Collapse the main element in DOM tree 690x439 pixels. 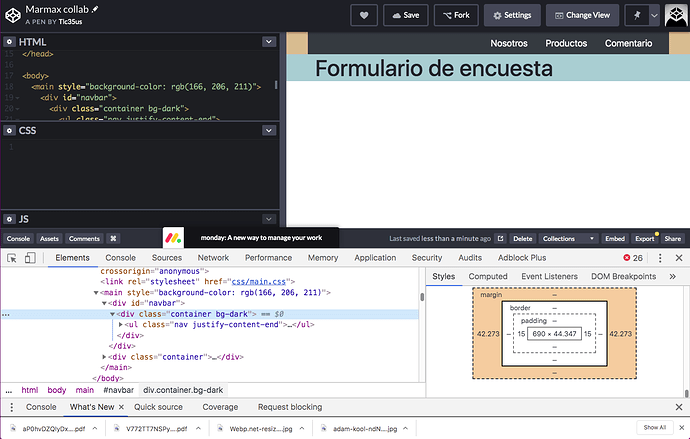point(97,293)
